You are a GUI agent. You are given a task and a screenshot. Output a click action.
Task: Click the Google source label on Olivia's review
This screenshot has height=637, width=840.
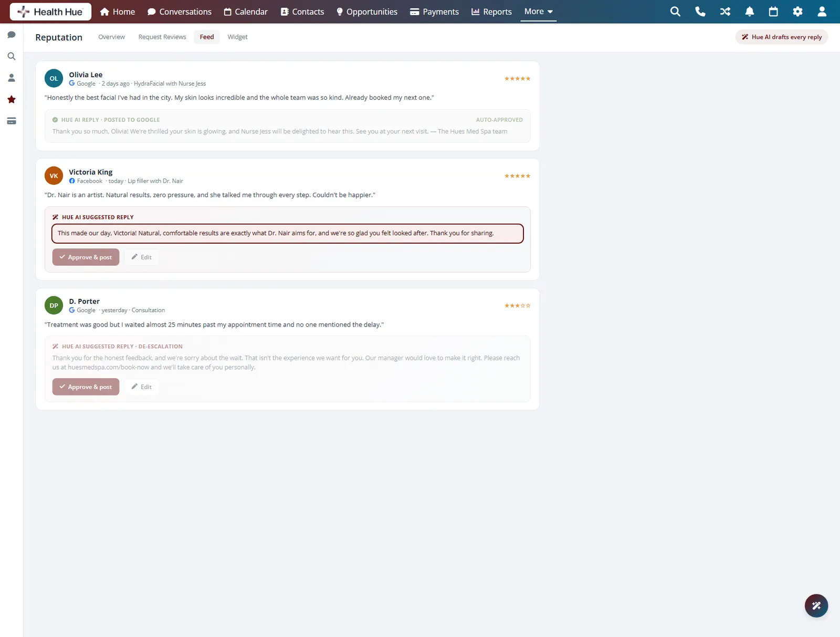[x=82, y=83]
